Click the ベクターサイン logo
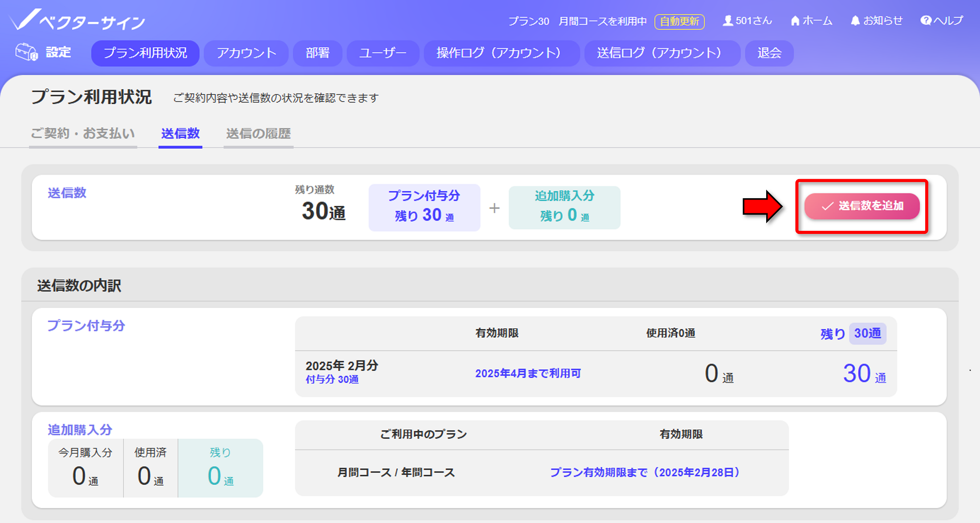This screenshot has height=523, width=980. (x=78, y=21)
